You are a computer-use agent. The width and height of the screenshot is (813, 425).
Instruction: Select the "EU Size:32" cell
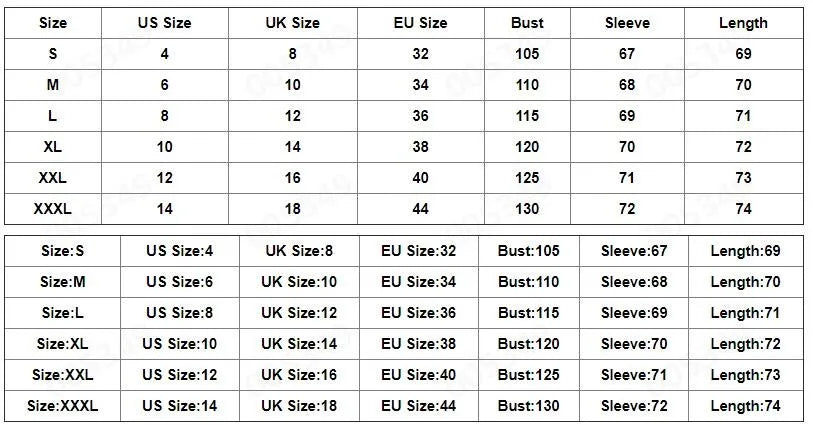418,251
